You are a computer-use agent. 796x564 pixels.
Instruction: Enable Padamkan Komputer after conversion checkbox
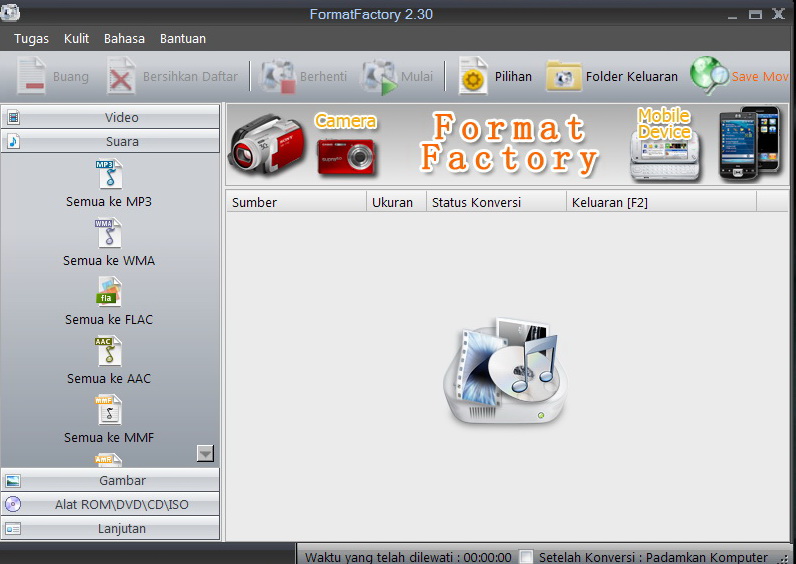click(x=526, y=556)
